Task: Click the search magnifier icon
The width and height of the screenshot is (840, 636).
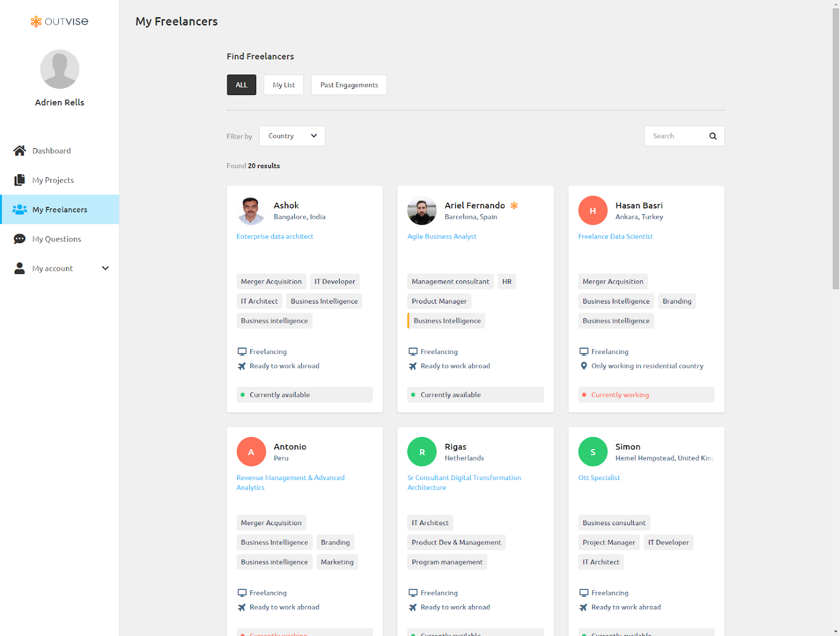Action: click(x=713, y=136)
